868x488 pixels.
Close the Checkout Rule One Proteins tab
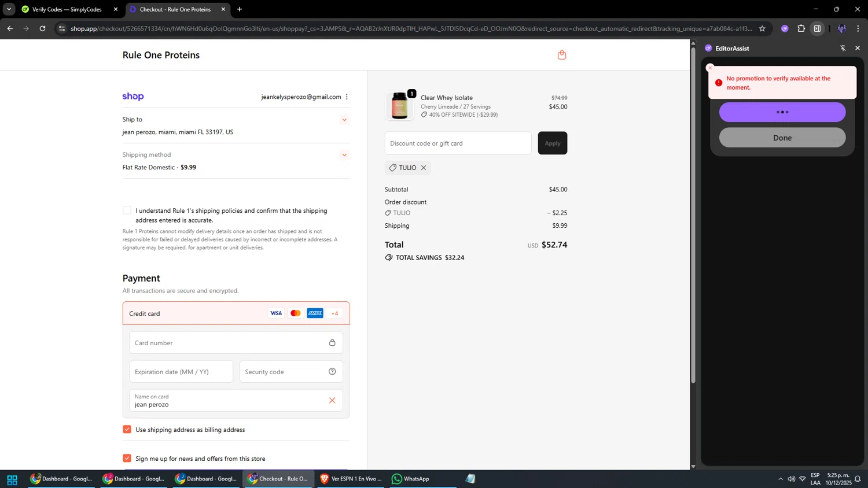click(x=223, y=9)
